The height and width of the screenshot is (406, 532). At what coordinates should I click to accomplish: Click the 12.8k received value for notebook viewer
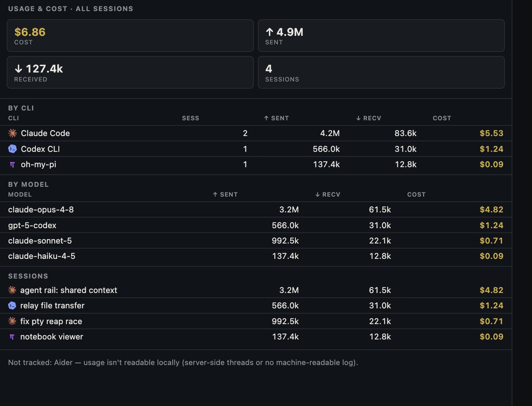click(x=380, y=336)
